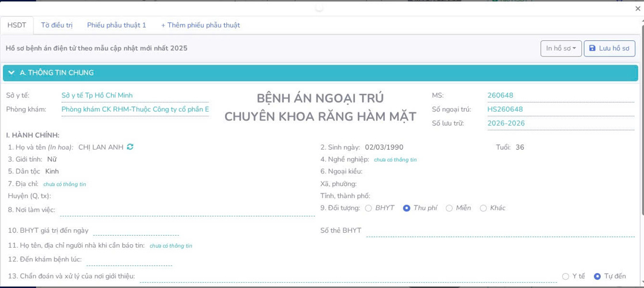Choose the Khác radio option

483,208
